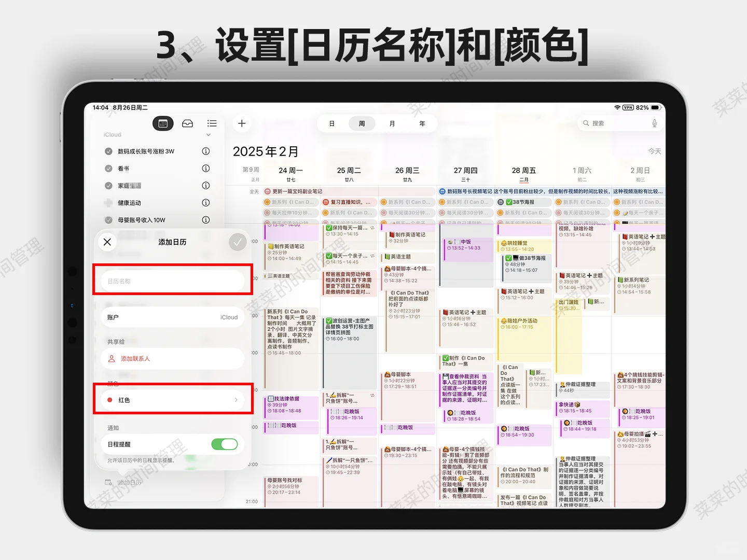Jump to 今天
Viewport: 747px width, 560px height.
[x=655, y=151]
